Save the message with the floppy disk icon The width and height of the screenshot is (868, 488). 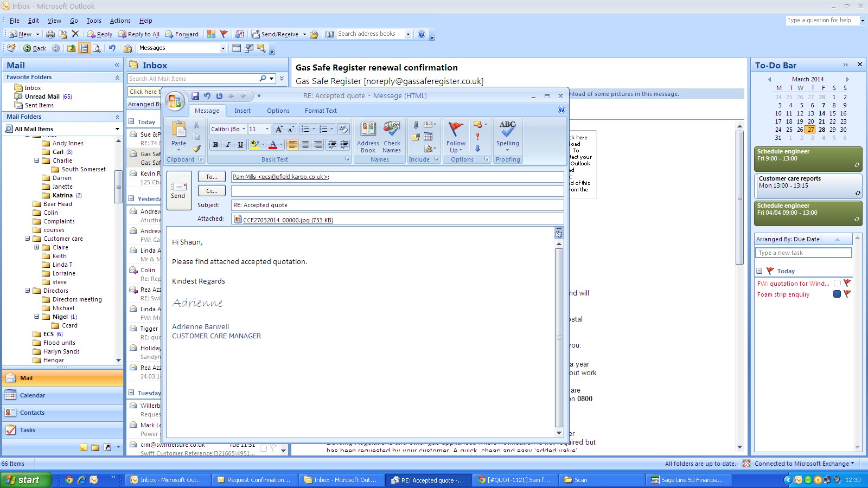(195, 96)
